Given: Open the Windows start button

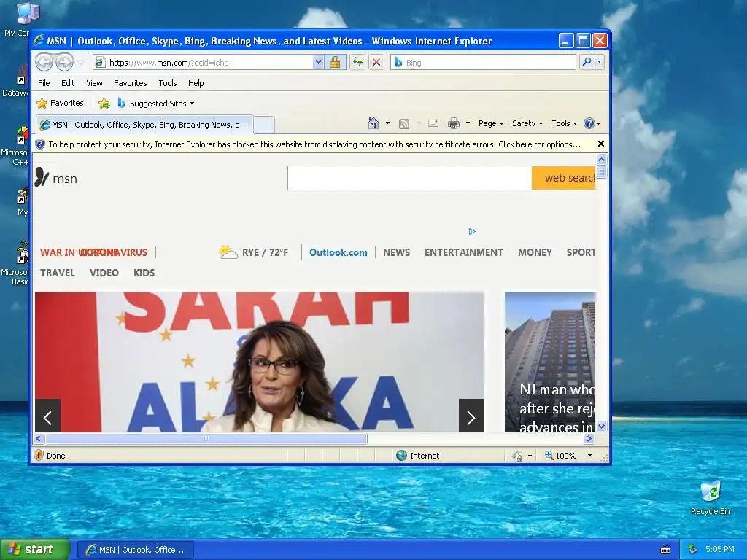Looking at the screenshot, I should point(34,550).
